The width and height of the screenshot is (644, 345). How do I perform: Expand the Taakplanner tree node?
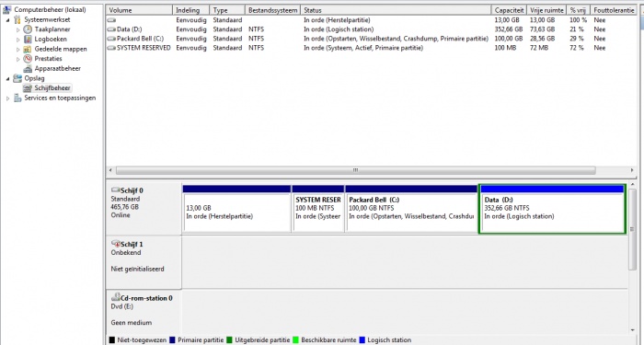tap(18, 29)
